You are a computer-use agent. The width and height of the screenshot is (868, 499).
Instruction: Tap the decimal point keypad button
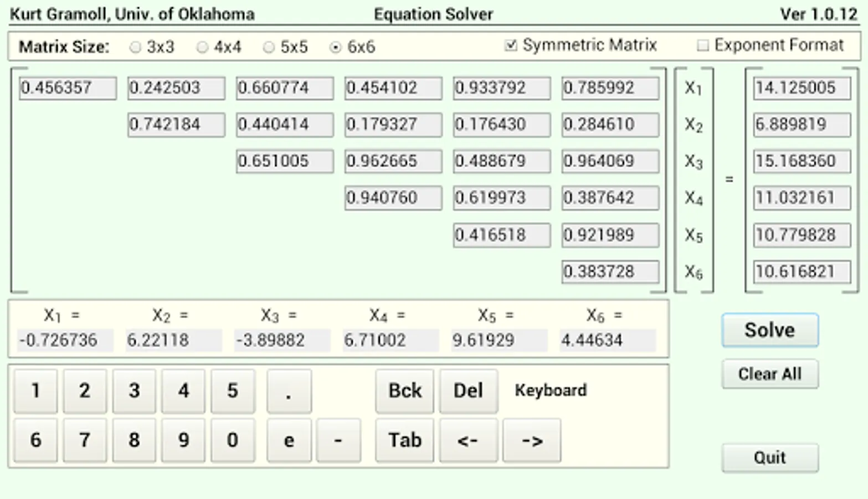point(289,391)
